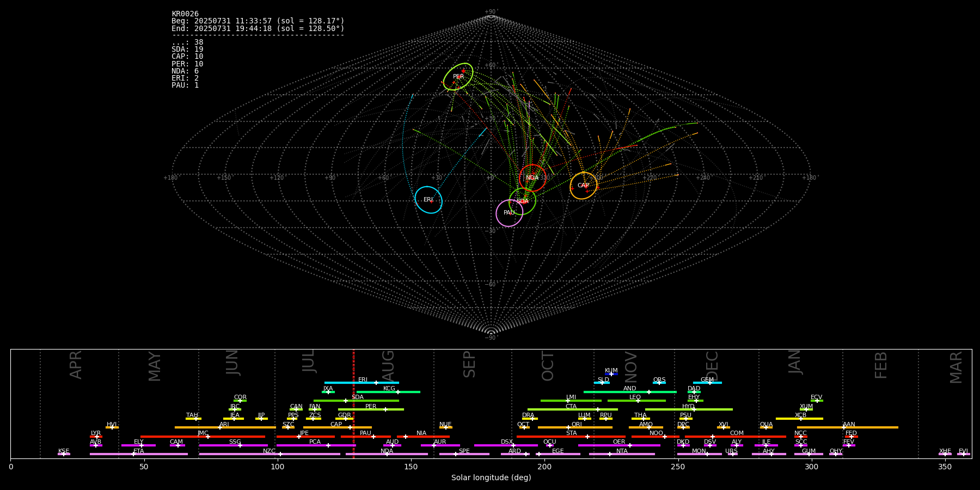
Task: Select the -90° pole label on the sky map
Action: click(x=491, y=338)
